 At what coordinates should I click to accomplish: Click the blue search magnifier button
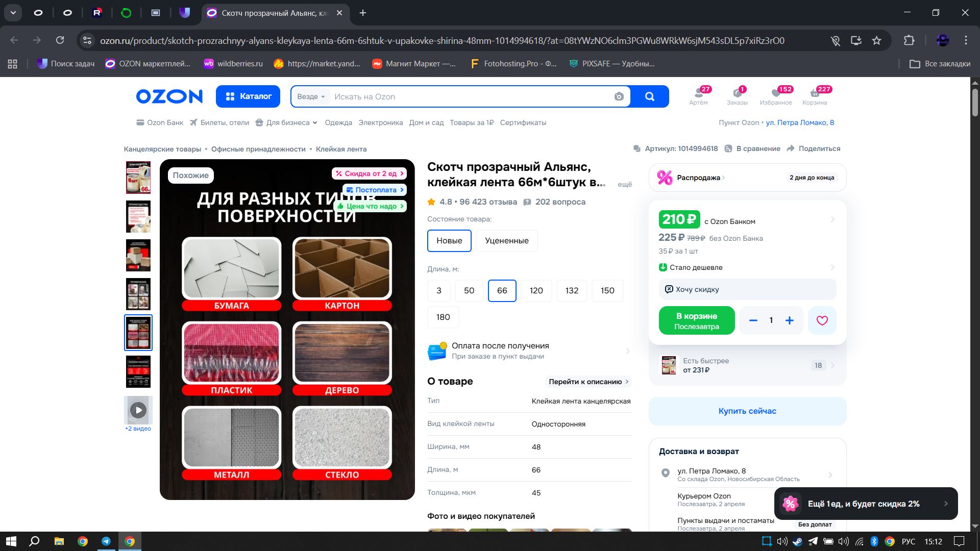(649, 96)
